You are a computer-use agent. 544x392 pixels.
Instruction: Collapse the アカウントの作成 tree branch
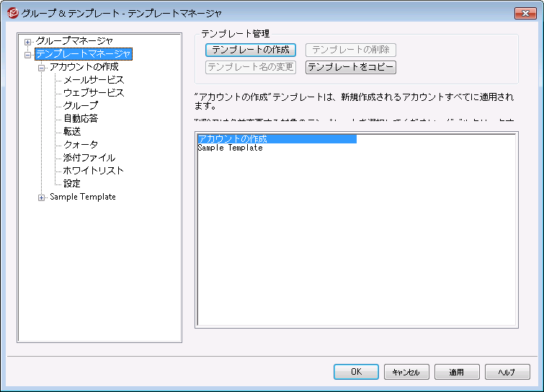click(42, 67)
